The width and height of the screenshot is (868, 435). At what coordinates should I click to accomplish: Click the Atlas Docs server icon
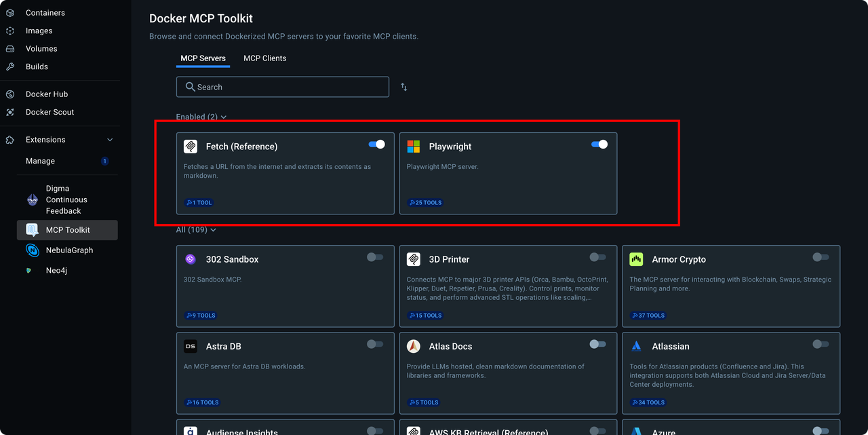tap(414, 346)
